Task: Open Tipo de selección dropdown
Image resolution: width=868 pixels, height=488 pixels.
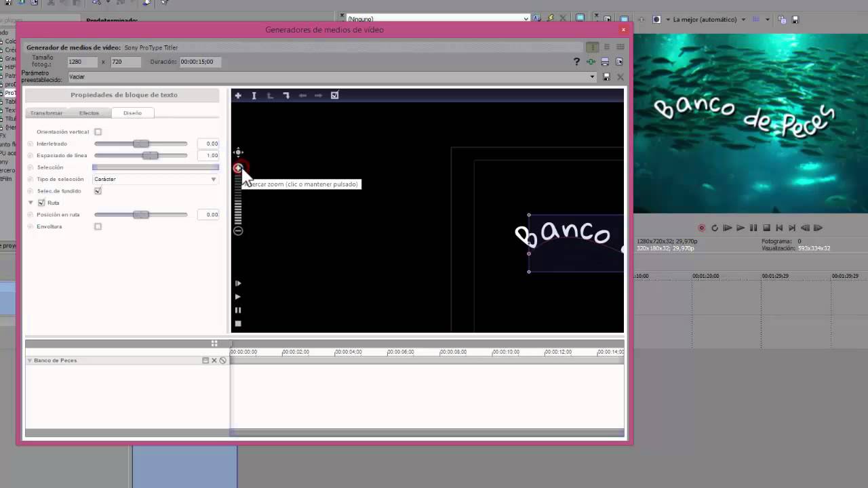Action: pyautogui.click(x=155, y=180)
